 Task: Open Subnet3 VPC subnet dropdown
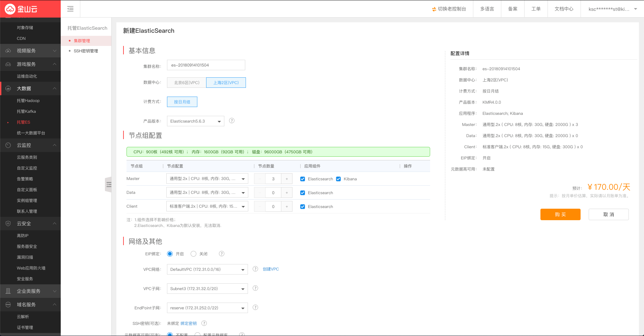pyautogui.click(x=207, y=288)
